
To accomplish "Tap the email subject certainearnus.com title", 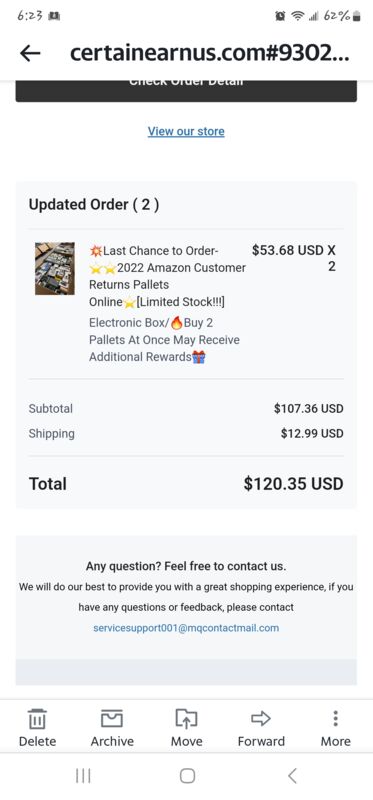I will click(210, 53).
